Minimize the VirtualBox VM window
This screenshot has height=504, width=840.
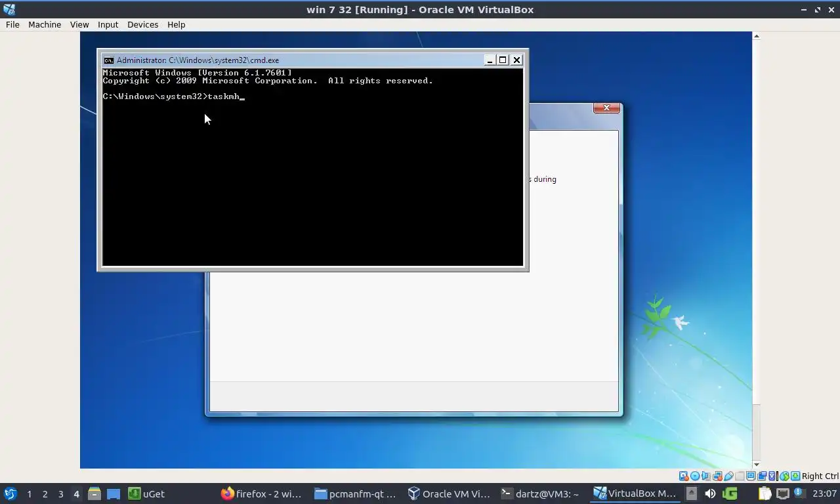point(804,9)
